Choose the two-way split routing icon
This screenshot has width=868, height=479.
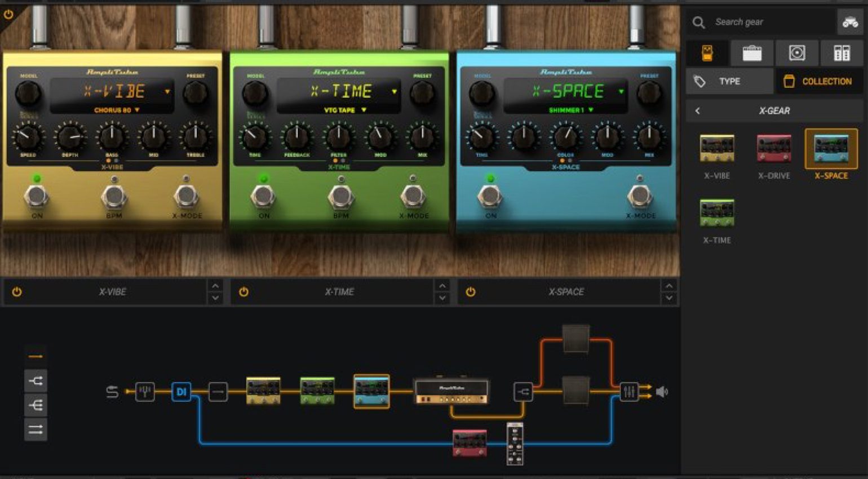pyautogui.click(x=36, y=381)
